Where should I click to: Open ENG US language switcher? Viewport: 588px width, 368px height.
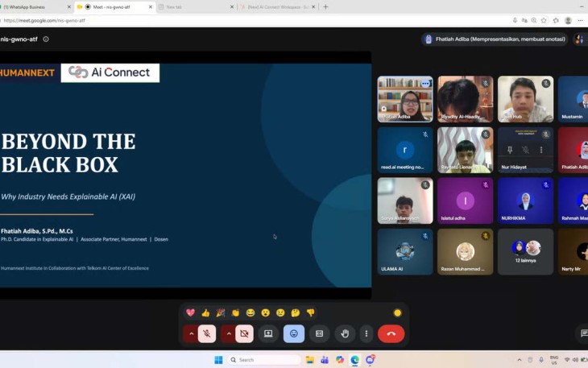(x=554, y=360)
